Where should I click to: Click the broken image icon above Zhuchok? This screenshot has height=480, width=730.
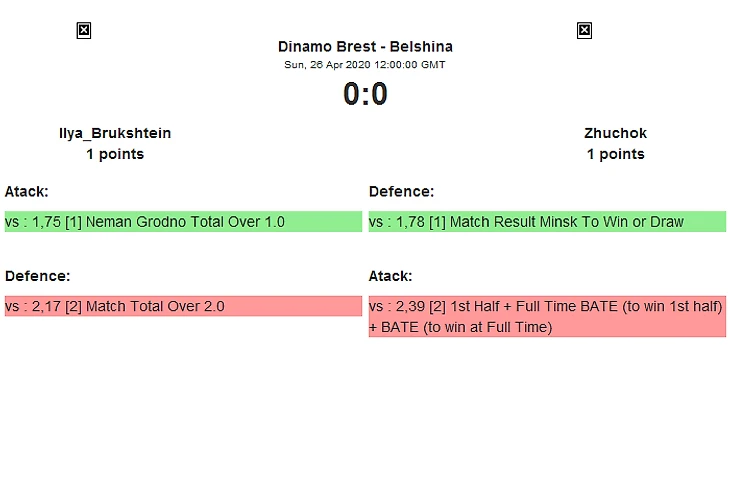click(584, 31)
